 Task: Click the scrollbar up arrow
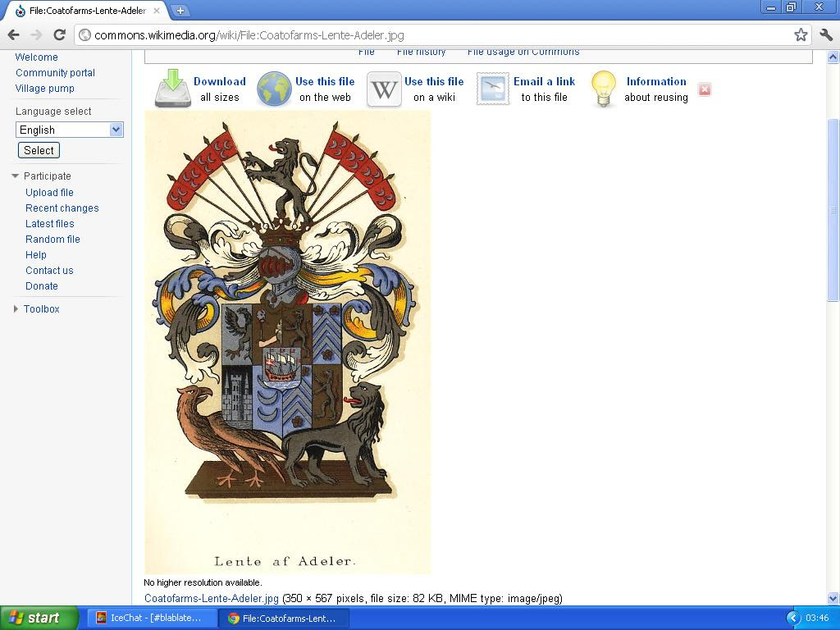coord(833,57)
